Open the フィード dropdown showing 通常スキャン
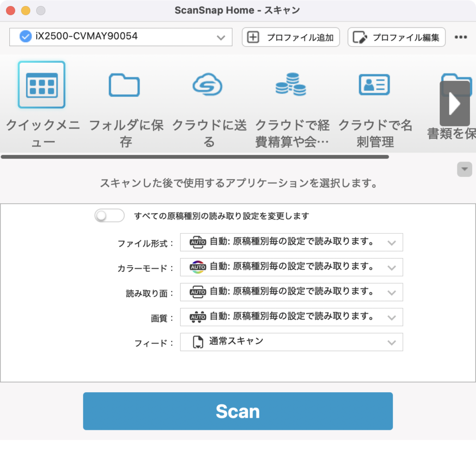This screenshot has width=476, height=455. click(291, 342)
